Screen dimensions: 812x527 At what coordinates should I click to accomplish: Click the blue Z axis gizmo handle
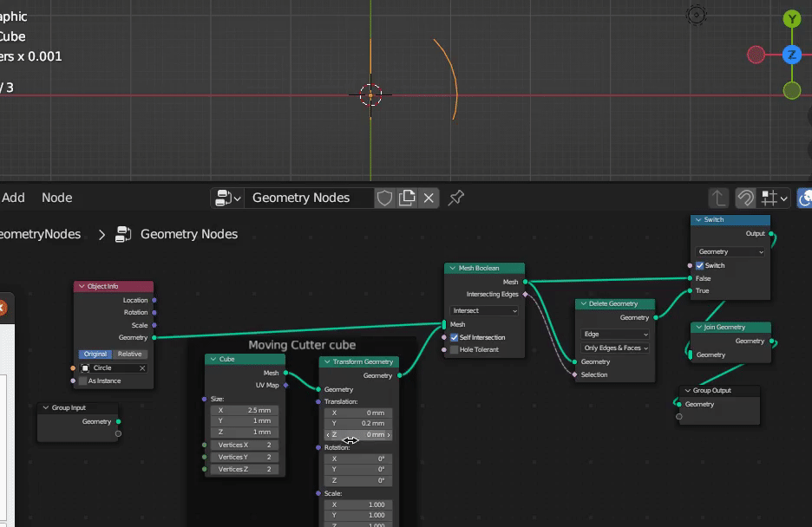coord(792,55)
